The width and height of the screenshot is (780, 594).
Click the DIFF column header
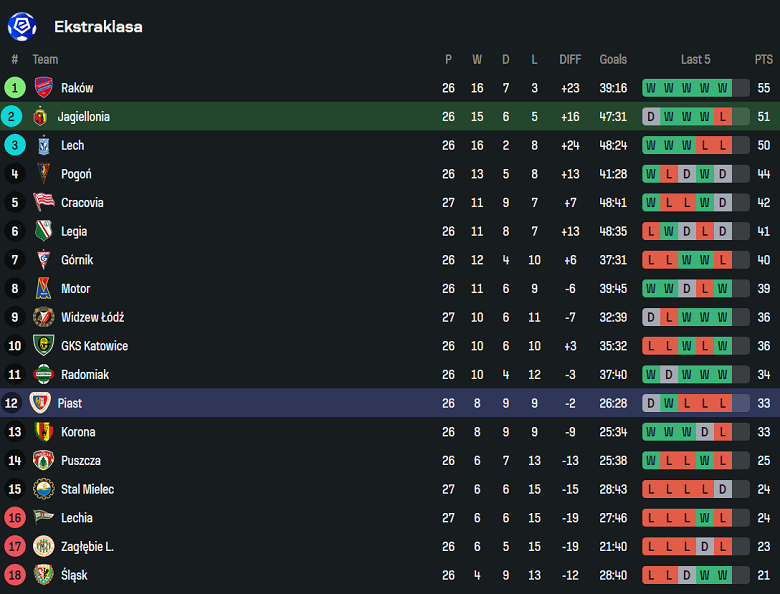pos(570,60)
